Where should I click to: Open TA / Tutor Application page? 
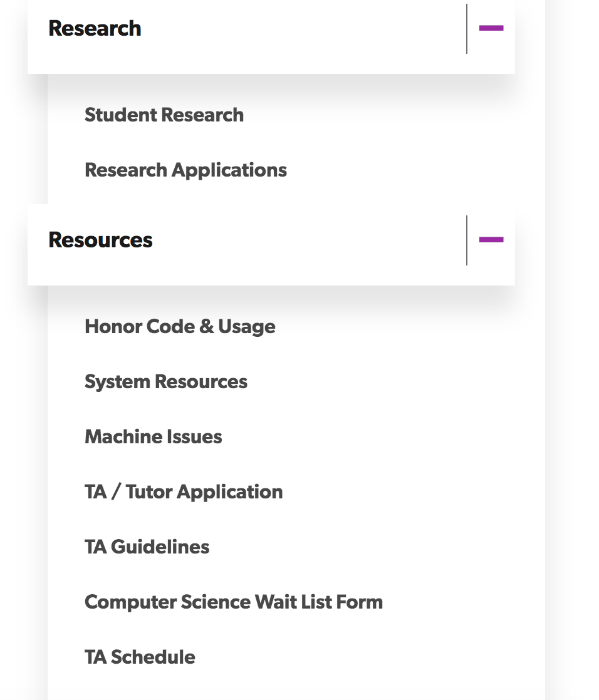point(184,492)
